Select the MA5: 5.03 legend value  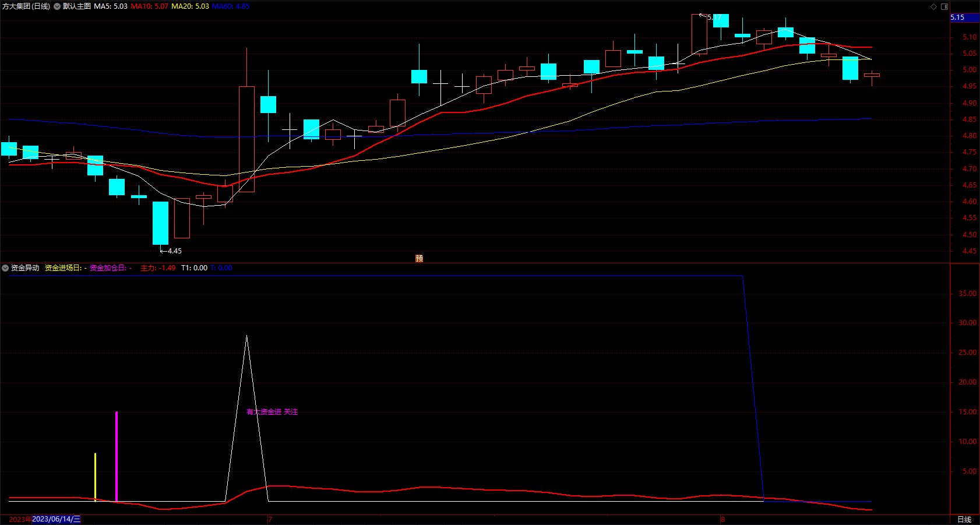click(111, 6)
